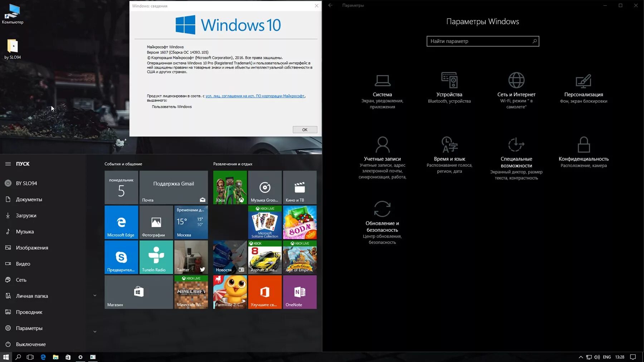Screen dimensions: 644x362
Task: Open taskbar search magnifier
Action: (18, 357)
